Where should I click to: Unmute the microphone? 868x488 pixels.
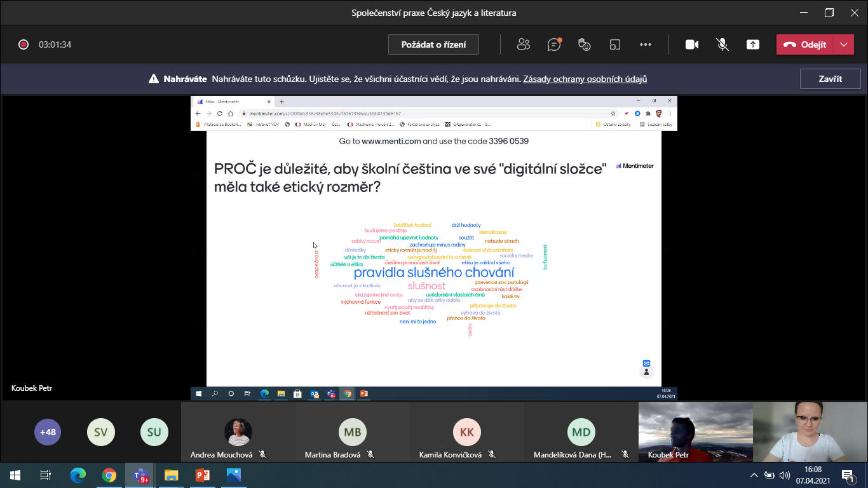pyautogui.click(x=722, y=44)
